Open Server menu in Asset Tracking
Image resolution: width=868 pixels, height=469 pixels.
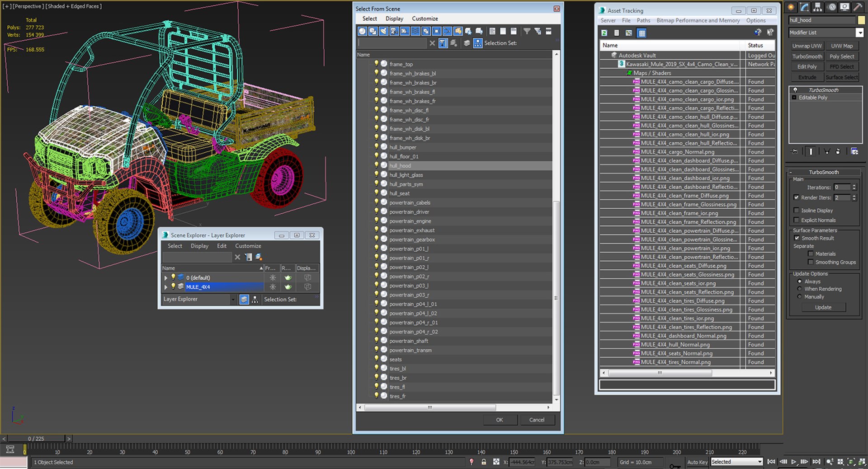point(608,20)
